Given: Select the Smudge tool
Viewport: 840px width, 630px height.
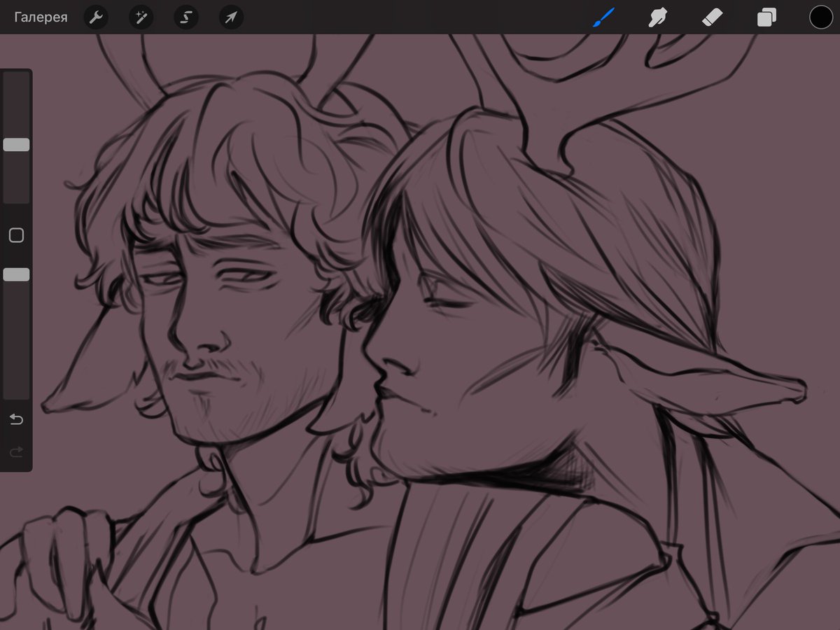Looking at the screenshot, I should point(657,17).
